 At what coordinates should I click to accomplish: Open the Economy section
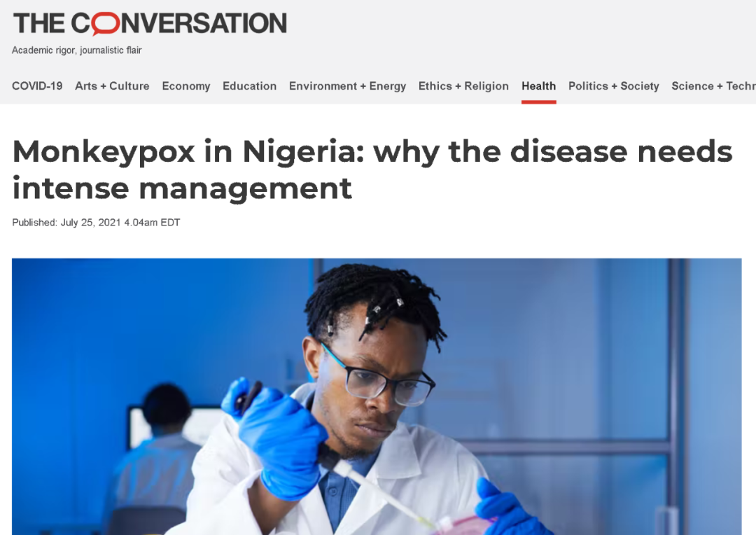(x=186, y=86)
